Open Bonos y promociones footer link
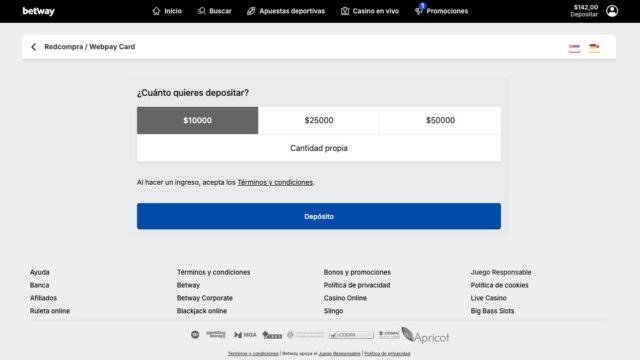 pyautogui.click(x=357, y=272)
